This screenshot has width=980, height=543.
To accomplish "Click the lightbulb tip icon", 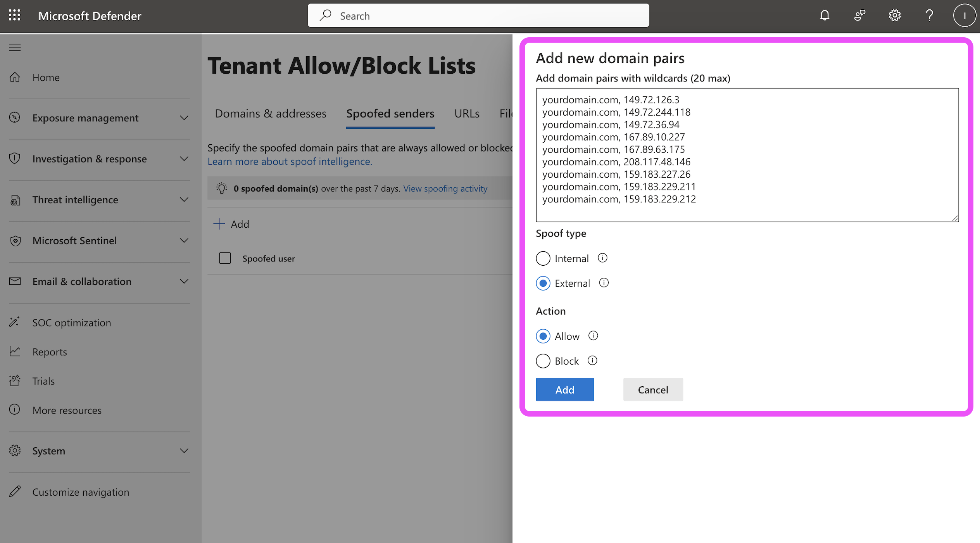I will (221, 188).
